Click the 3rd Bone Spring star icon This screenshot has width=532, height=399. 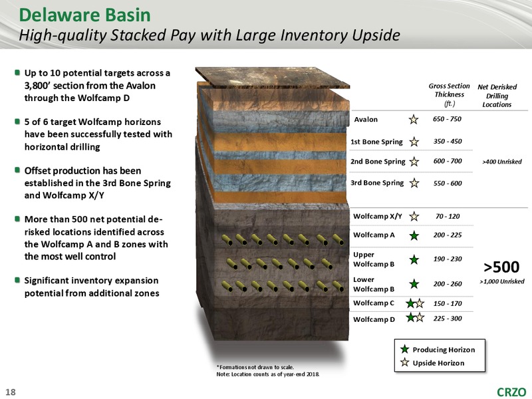click(x=414, y=184)
